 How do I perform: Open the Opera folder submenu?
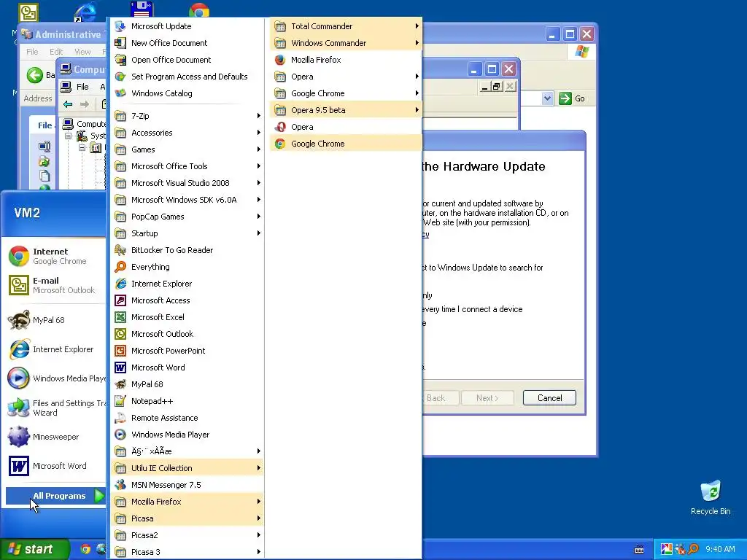coord(346,76)
